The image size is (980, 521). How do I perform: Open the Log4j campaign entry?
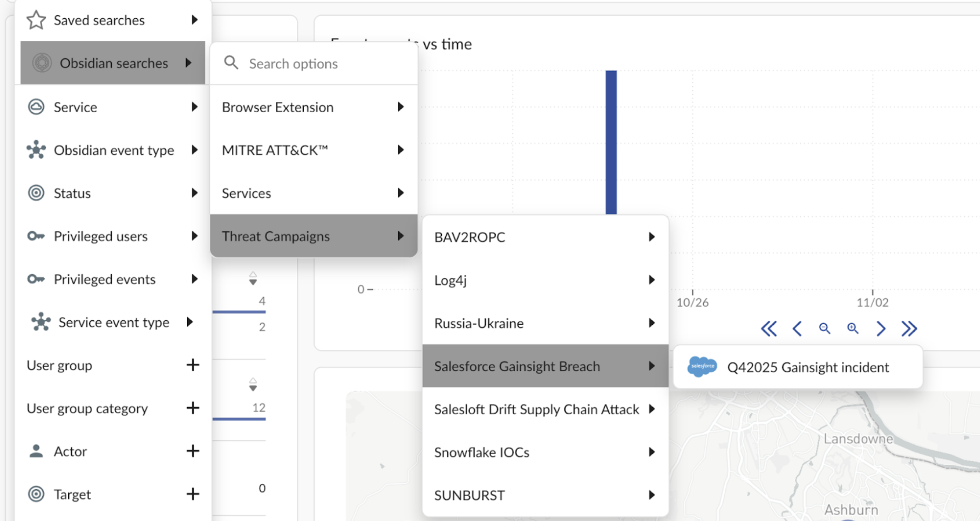545,280
